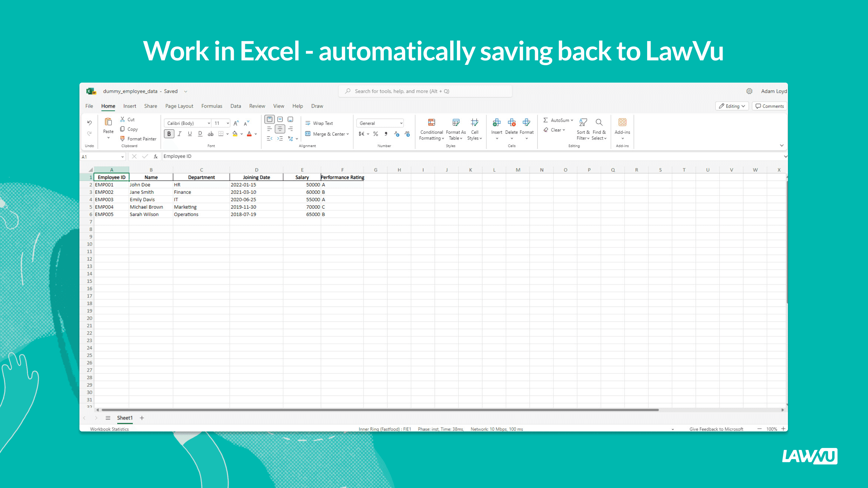Click the horizontal scrollbar of the sheet
Screen dimensions: 868x488
(x=380, y=410)
